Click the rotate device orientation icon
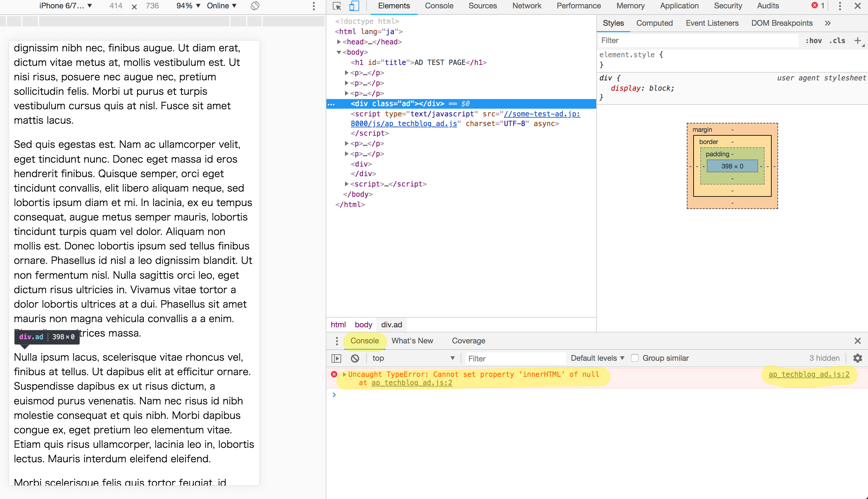868x499 pixels. [255, 6]
